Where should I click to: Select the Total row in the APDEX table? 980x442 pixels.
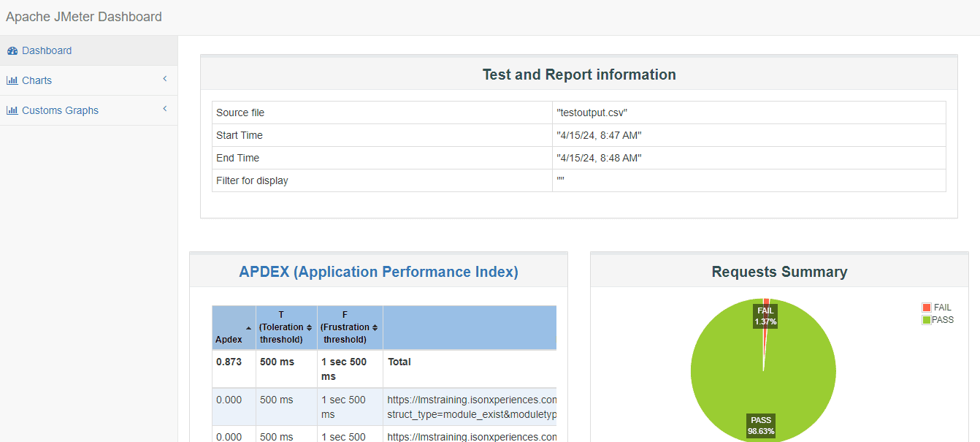[399, 362]
